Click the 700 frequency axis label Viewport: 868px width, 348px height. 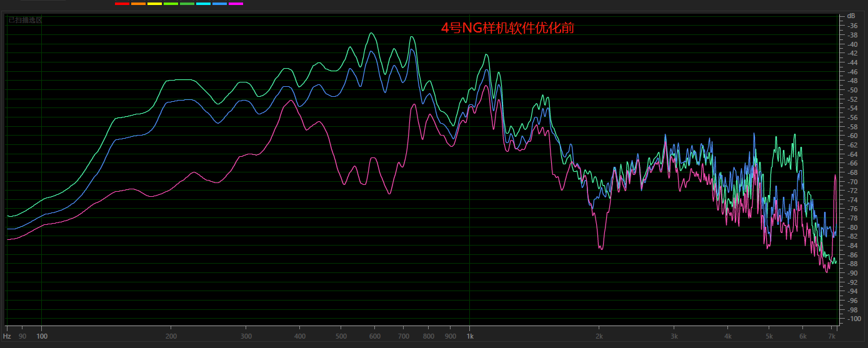point(404,336)
